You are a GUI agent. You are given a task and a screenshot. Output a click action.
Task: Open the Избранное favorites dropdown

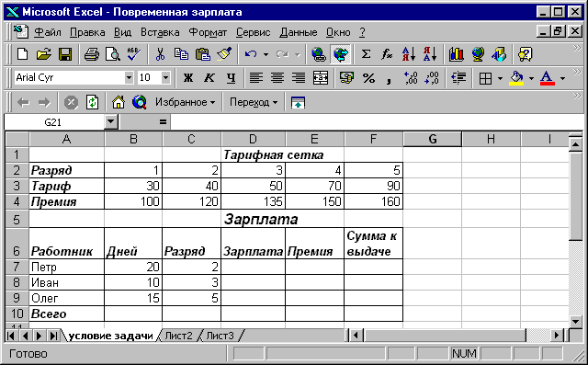click(x=186, y=102)
